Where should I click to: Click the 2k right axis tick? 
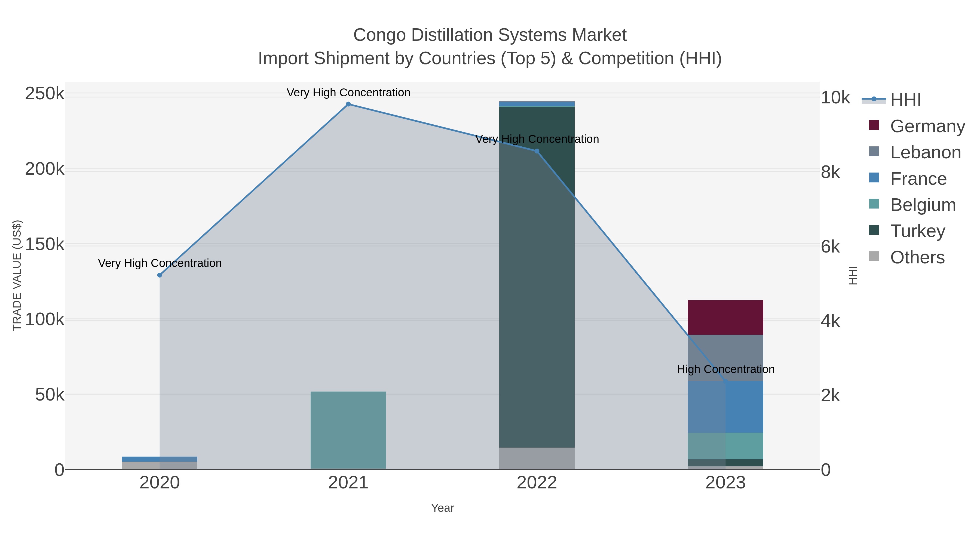tap(830, 395)
